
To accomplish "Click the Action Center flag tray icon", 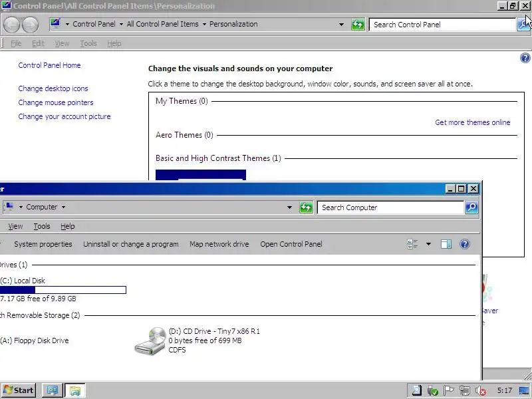I will click(x=448, y=390).
